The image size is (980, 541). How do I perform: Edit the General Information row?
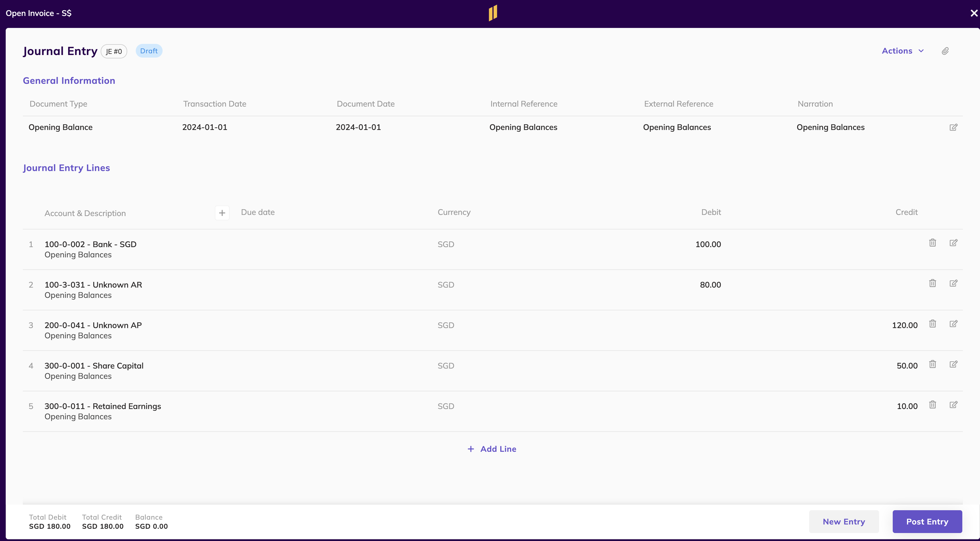(953, 127)
